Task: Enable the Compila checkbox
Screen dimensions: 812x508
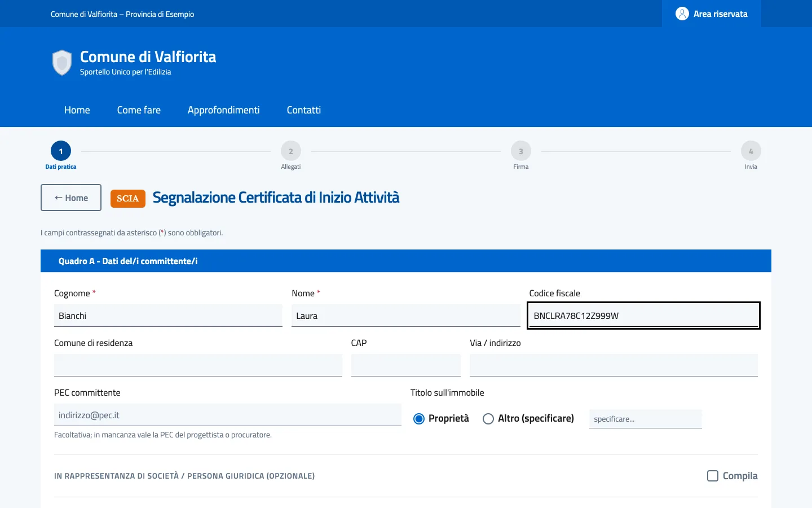Action: point(713,476)
